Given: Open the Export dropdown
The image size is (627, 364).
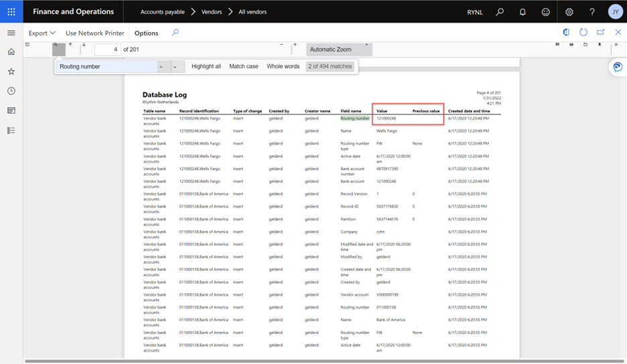Looking at the screenshot, I should tap(42, 33).
